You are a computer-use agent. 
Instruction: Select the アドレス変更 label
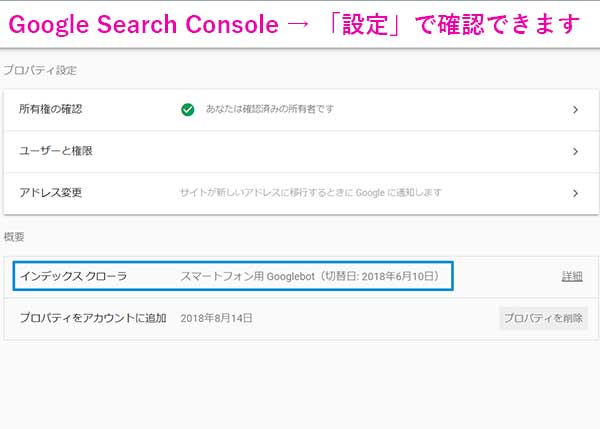click(51, 192)
